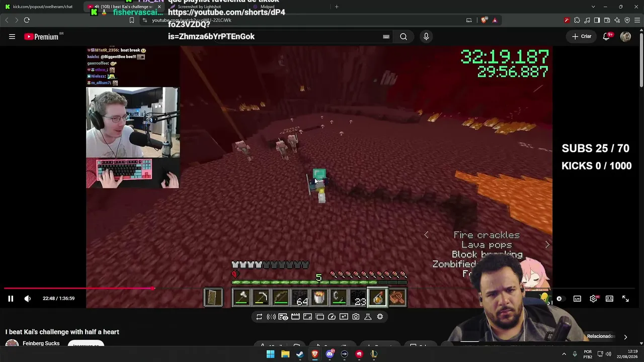Open the Brave Wallet icon
The image size is (644, 362).
pos(607,20)
